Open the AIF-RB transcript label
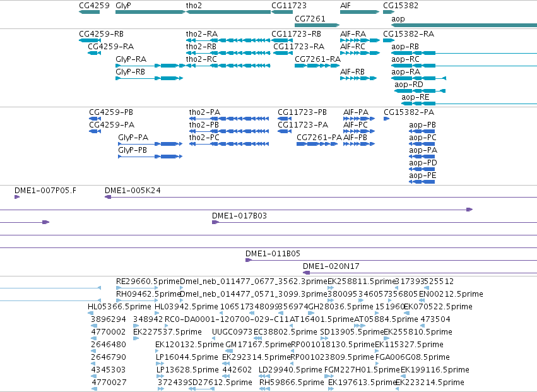537x392 pixels. click(352, 72)
